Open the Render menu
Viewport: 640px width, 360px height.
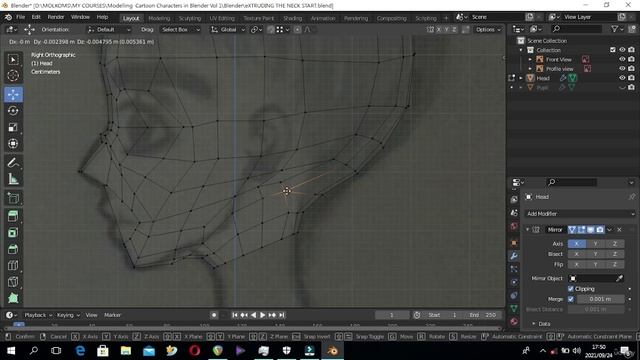point(56,17)
